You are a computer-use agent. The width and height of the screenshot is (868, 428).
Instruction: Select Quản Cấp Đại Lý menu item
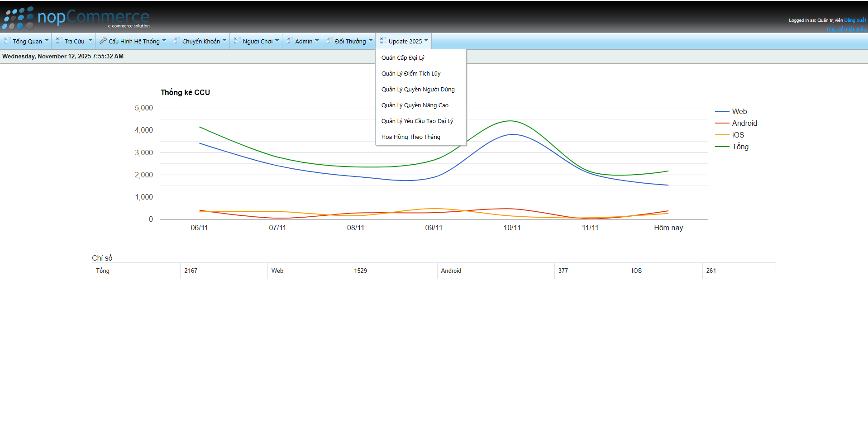tap(403, 58)
